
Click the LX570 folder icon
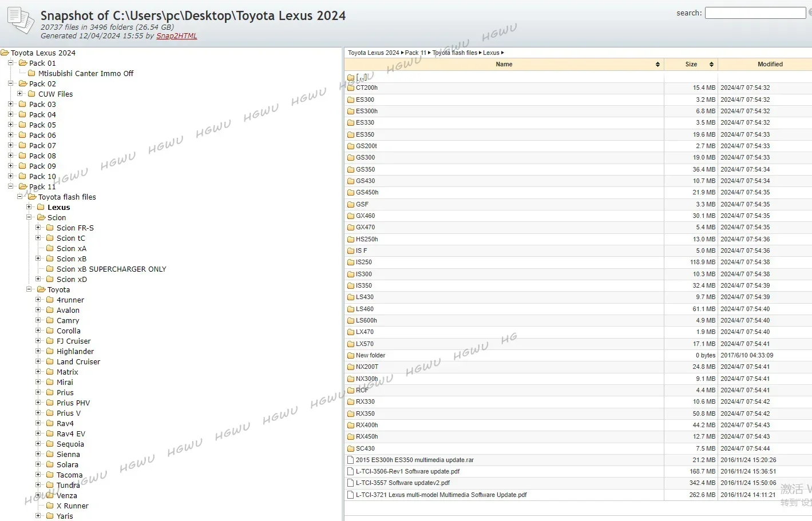point(351,344)
